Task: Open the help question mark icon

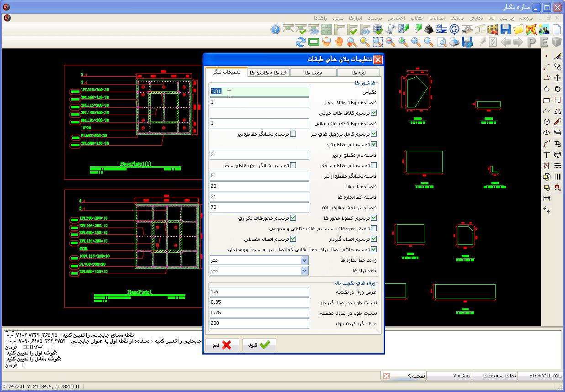Action: tap(275, 30)
